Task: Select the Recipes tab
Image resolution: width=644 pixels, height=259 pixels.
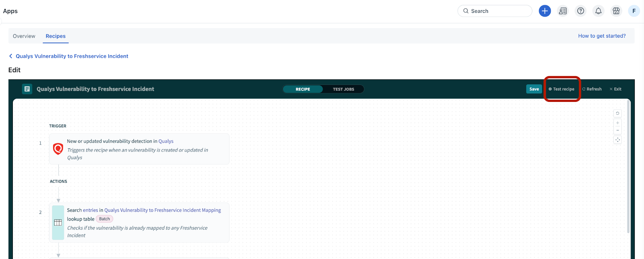Action: 56,36
